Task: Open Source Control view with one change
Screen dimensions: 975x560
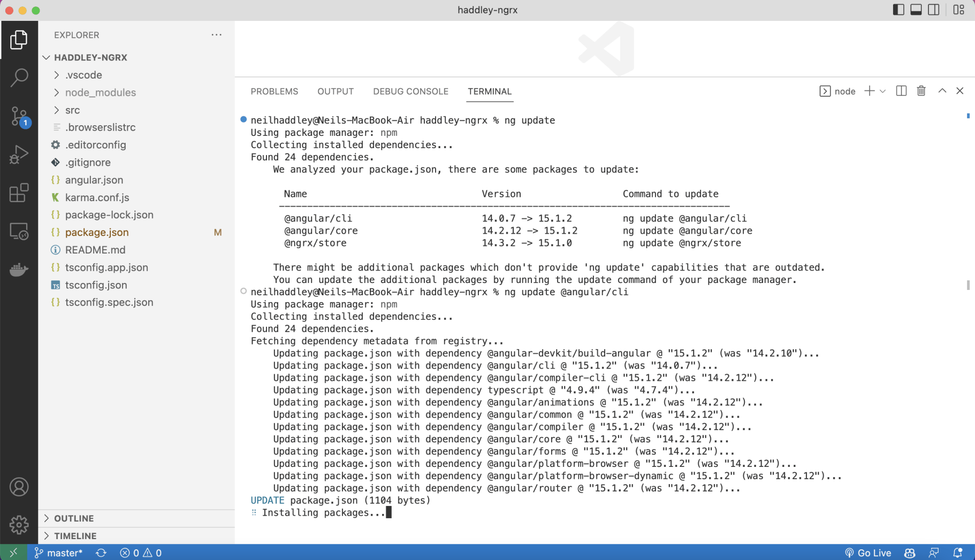Action: (19, 116)
